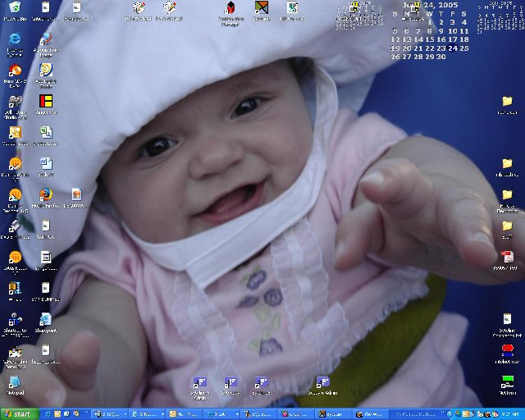
Task: Open dropdown on first grouped taskbar button
Action: [x=125, y=414]
